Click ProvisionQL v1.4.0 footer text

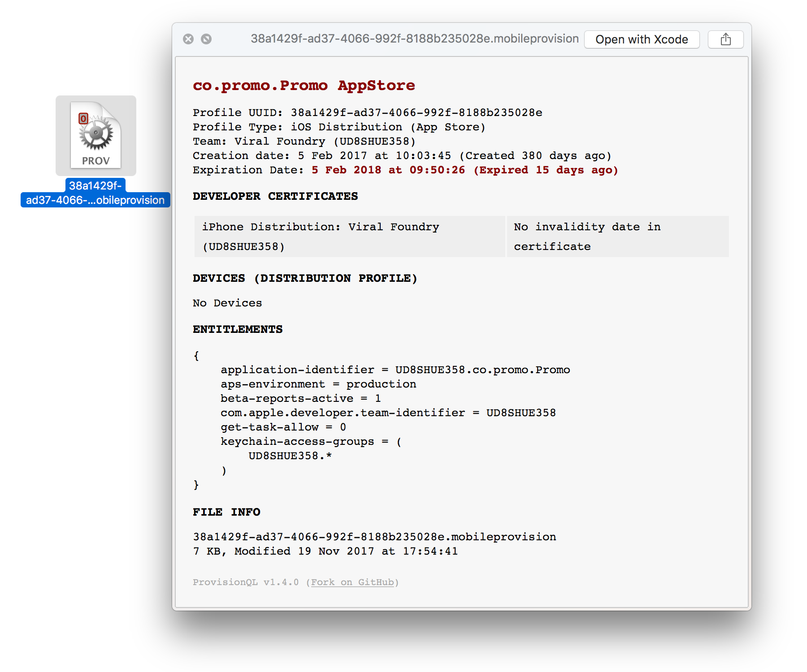click(x=246, y=582)
